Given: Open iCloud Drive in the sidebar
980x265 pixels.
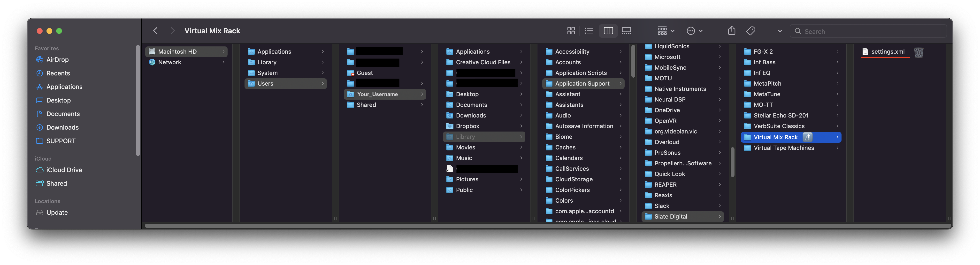Looking at the screenshot, I should pos(64,170).
